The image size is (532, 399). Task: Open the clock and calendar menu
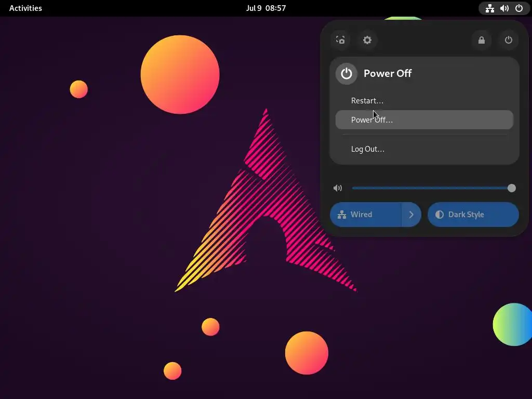point(266,8)
